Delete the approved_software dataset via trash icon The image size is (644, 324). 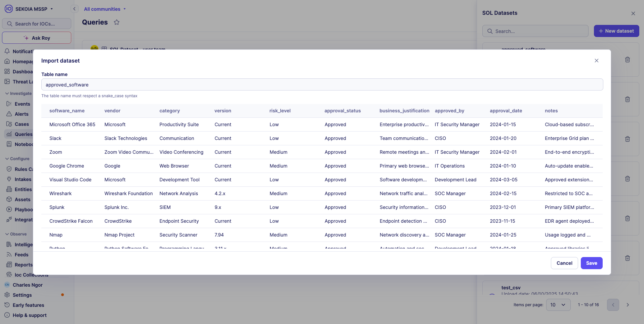coord(627,60)
